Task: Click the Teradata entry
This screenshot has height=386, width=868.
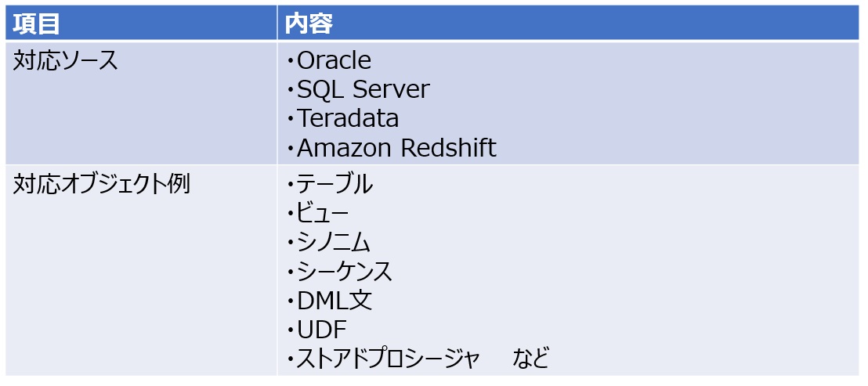Action: pyautogui.click(x=348, y=118)
